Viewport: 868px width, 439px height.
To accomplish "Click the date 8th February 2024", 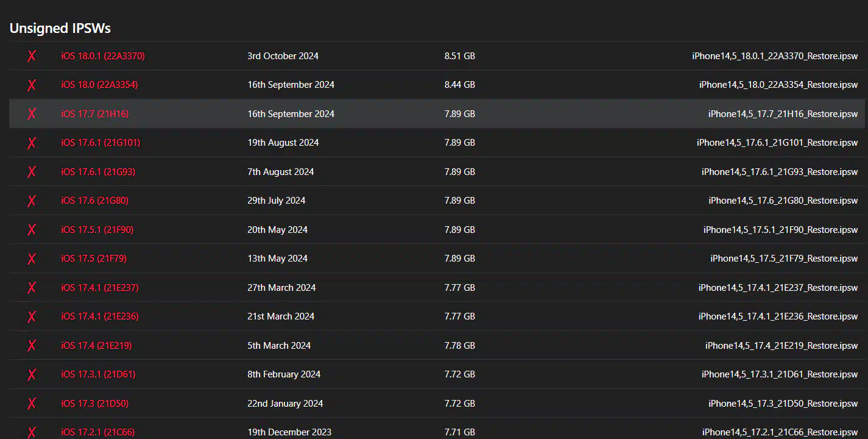I will click(284, 374).
